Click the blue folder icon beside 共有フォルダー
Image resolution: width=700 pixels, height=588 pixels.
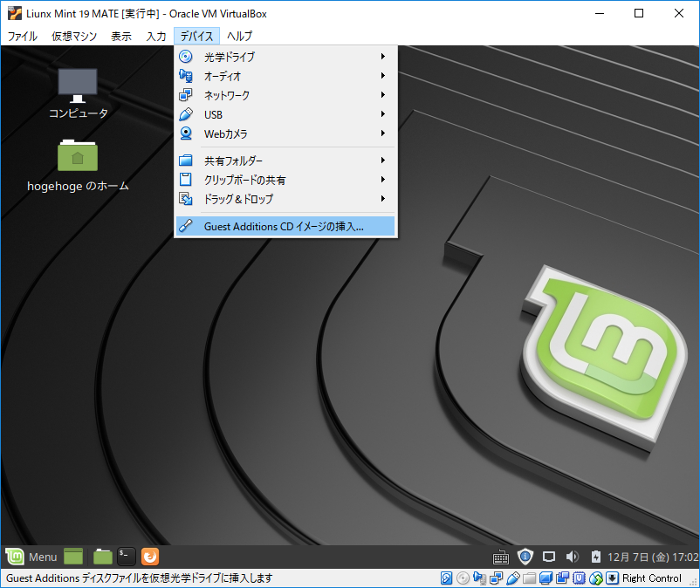(x=186, y=161)
